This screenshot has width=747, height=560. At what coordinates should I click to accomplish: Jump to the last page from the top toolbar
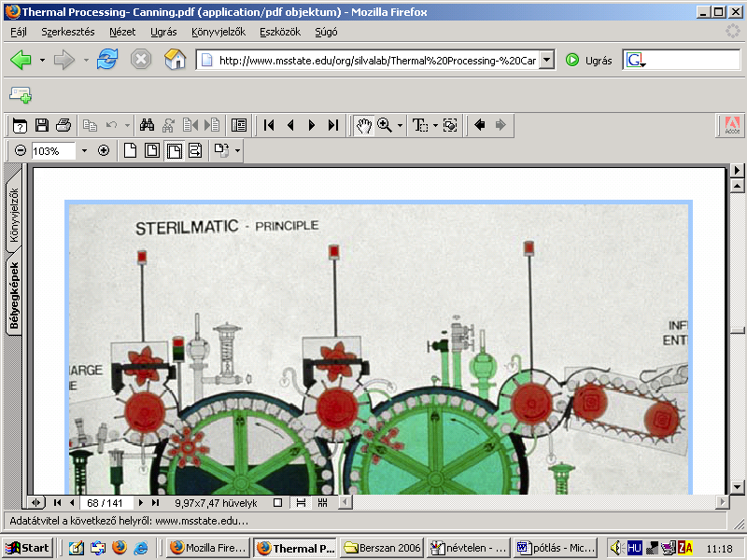coord(333,125)
